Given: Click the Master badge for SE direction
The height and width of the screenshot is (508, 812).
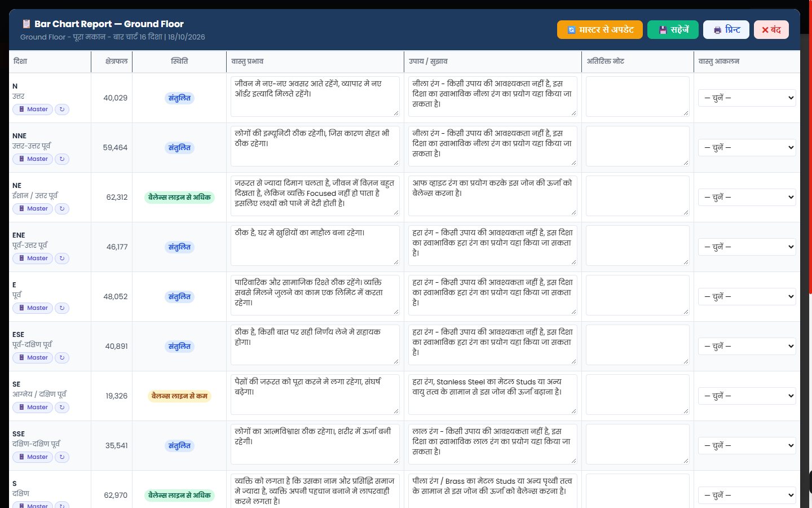Looking at the screenshot, I should [33, 408].
